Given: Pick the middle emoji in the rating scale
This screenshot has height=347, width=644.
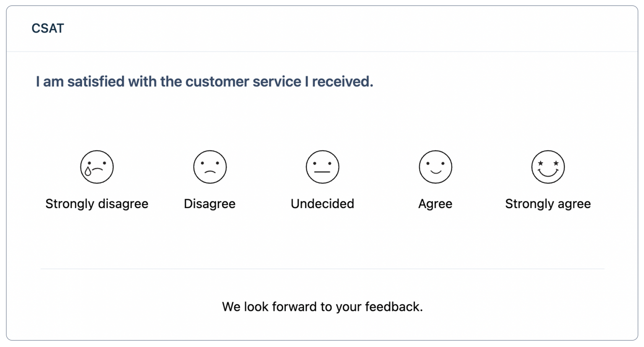Looking at the screenshot, I should (x=322, y=167).
